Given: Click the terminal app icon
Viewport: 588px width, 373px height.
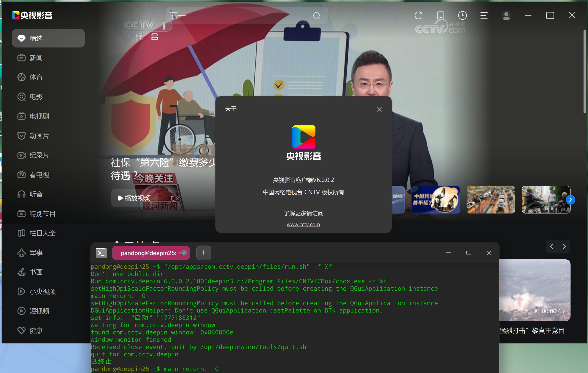Looking at the screenshot, I should pyautogui.click(x=101, y=253).
